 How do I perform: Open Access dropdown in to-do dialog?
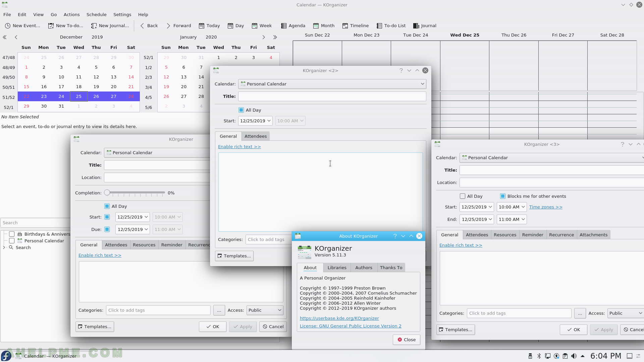pyautogui.click(x=265, y=310)
